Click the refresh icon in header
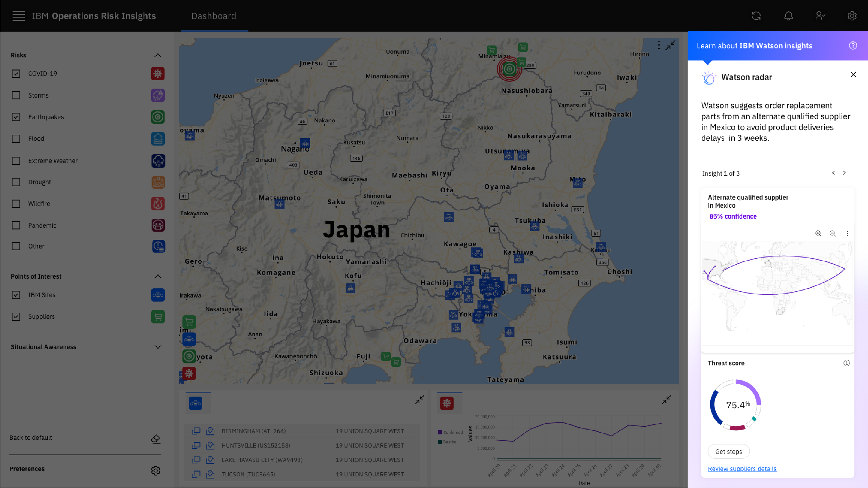This screenshot has width=868, height=488. click(756, 16)
